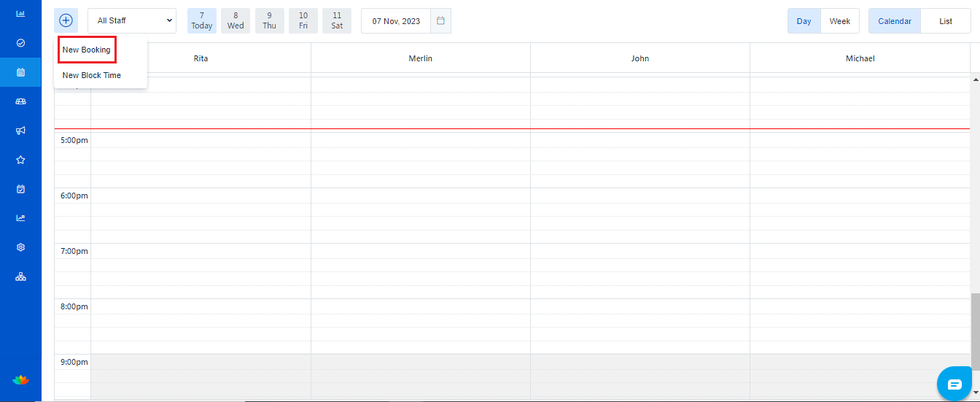Click the lotus logo in the sidebar
This screenshot has height=402, width=980.
[20, 380]
